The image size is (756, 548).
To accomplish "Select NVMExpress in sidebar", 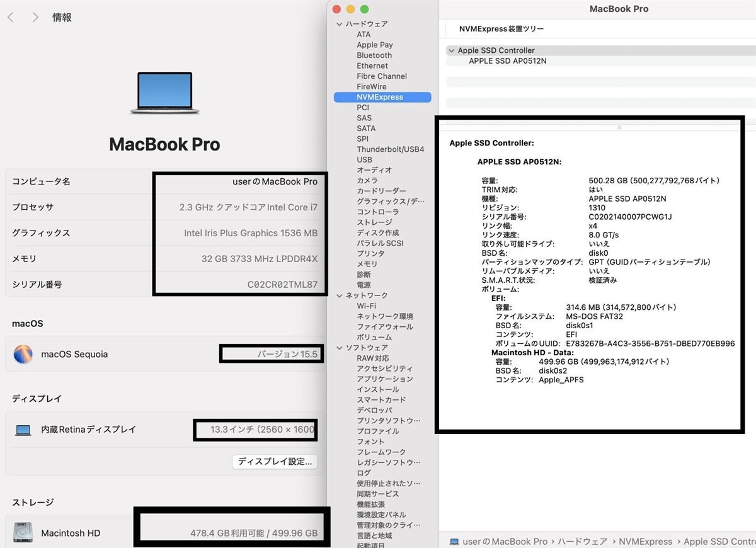I will coord(382,97).
